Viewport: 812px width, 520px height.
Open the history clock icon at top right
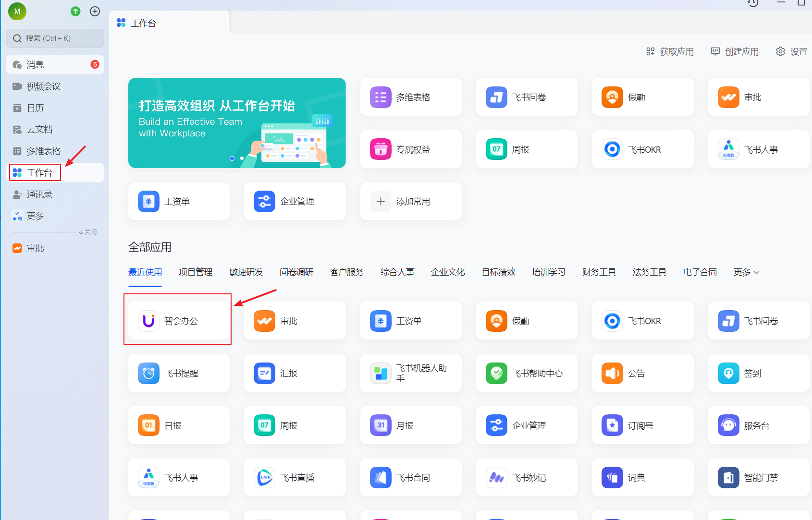753,3
